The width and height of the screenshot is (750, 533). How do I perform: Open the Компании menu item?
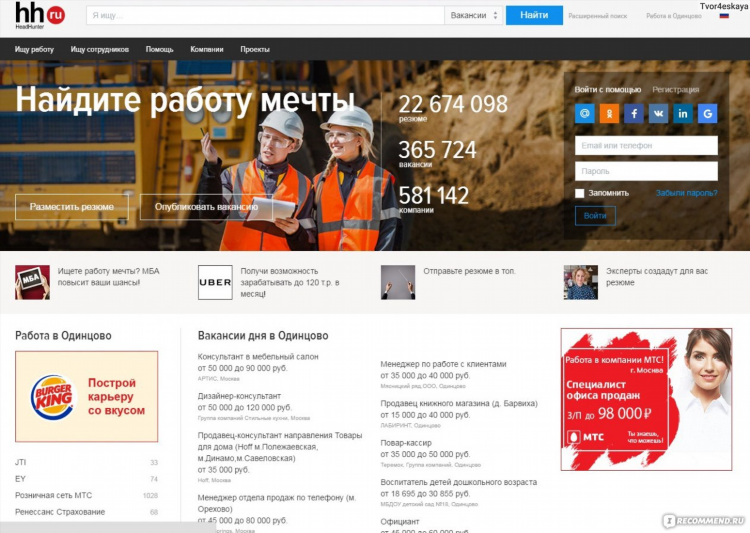point(207,49)
